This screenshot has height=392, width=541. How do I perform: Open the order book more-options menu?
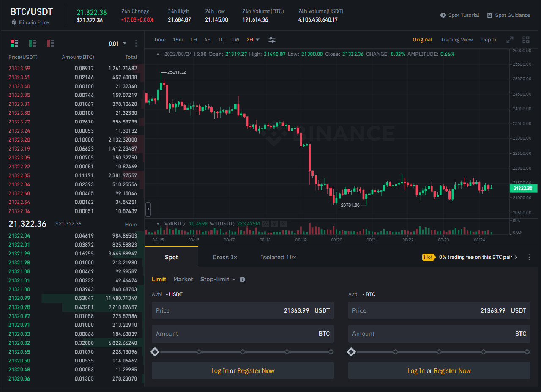(136, 43)
